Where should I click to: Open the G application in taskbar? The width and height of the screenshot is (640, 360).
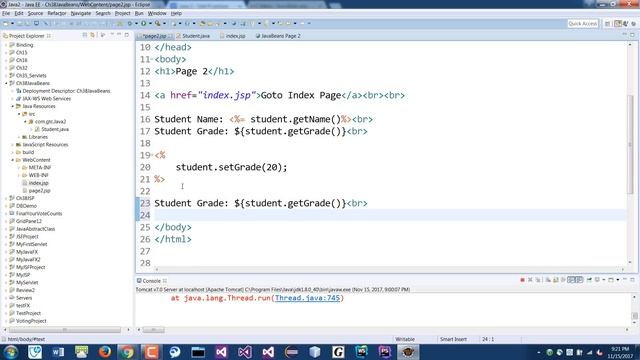338,352
